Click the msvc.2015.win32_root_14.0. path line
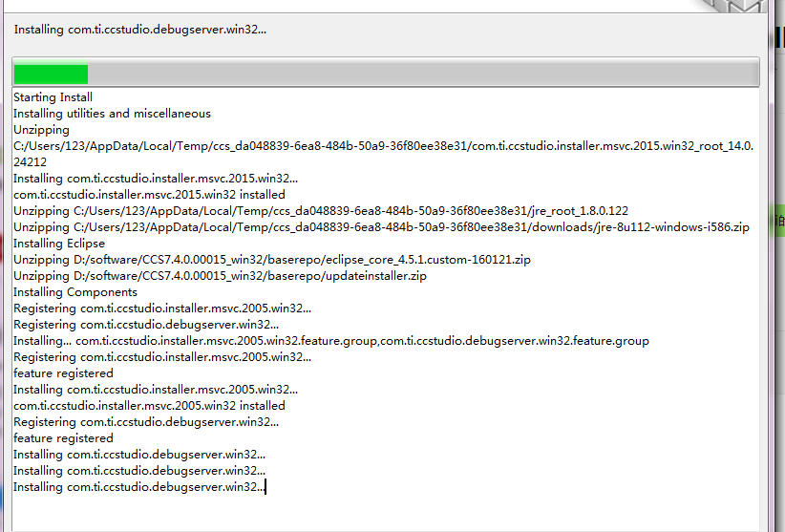Viewport: 785px width, 532px height. click(384, 146)
